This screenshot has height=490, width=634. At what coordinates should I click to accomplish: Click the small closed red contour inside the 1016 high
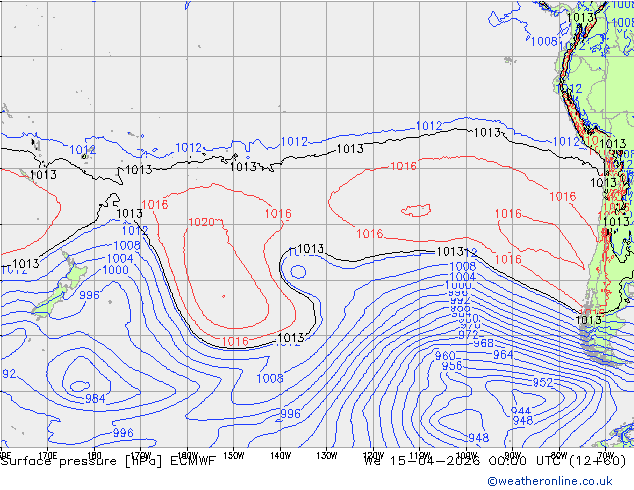tap(416, 210)
